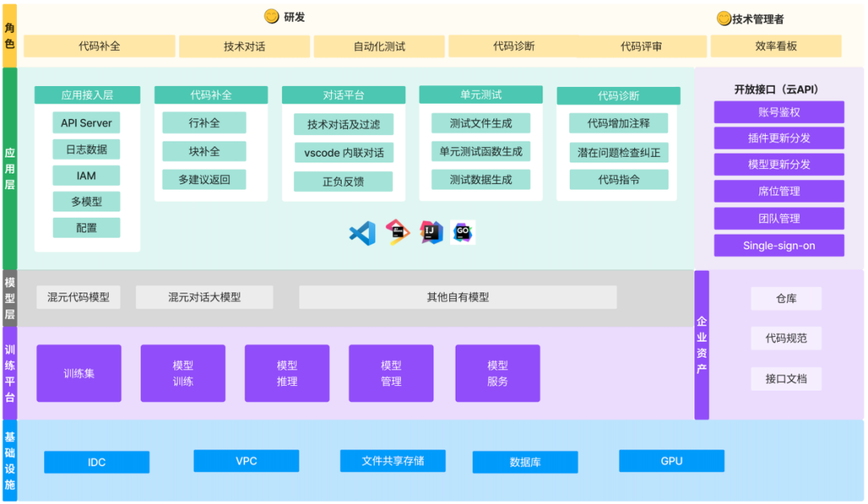Click the Single-sign-on button
The height and width of the screenshot is (504, 868).
point(777,245)
